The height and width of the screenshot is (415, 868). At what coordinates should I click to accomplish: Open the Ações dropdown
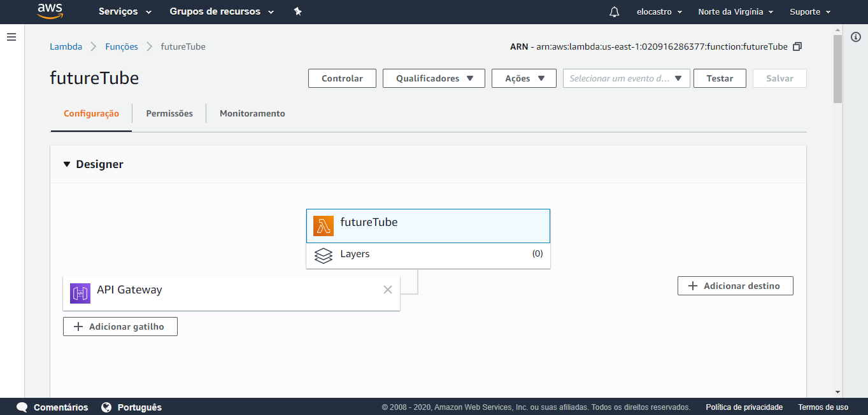point(524,78)
